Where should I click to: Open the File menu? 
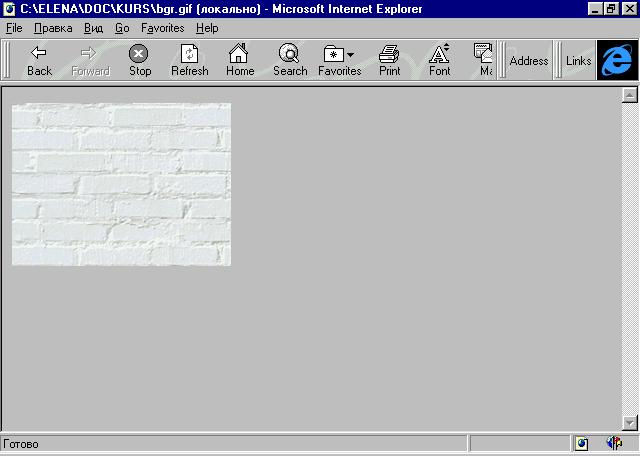click(14, 28)
